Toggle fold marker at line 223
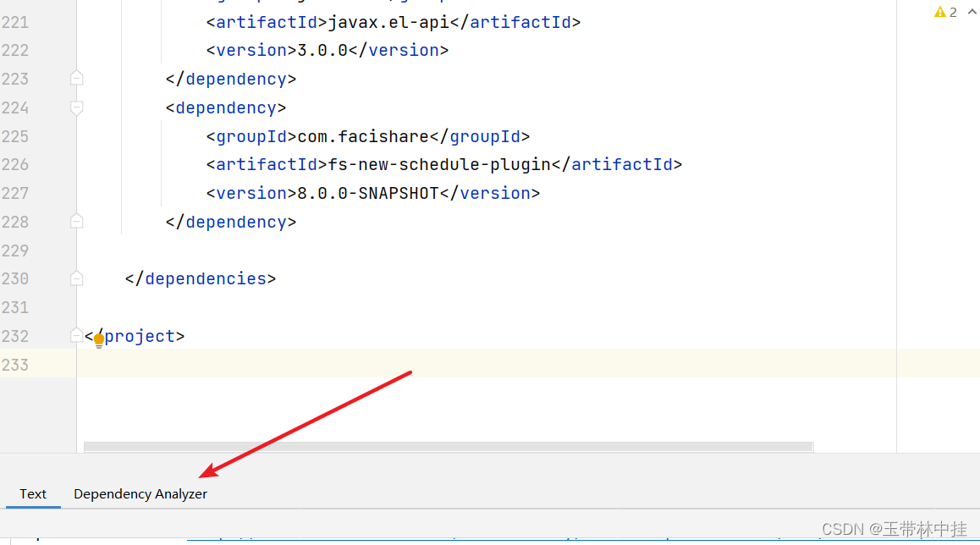 pos(76,79)
